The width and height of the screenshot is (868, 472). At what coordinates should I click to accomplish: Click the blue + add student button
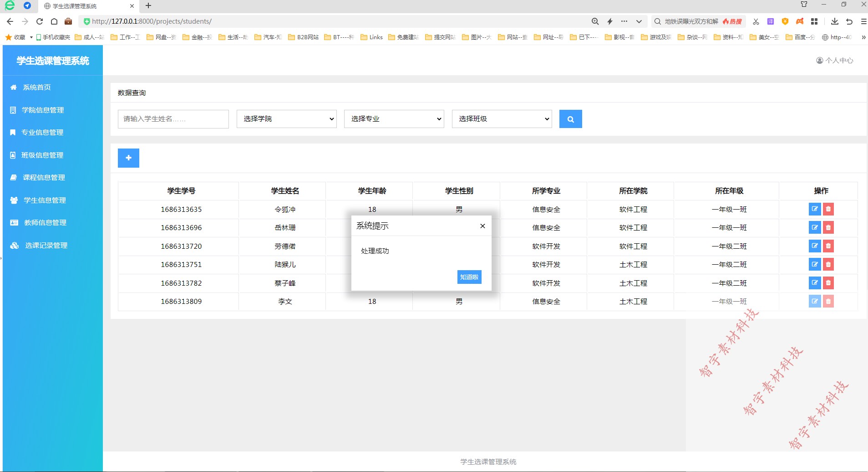click(129, 158)
